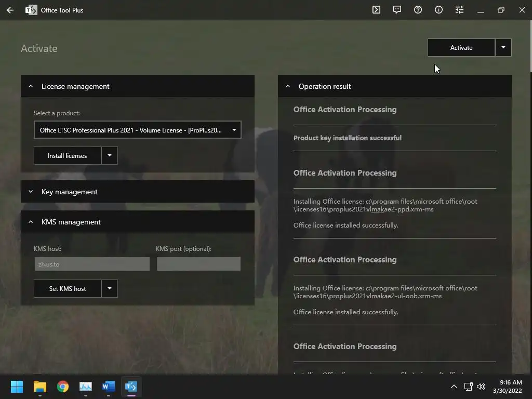The image size is (532, 399).
Task: Open the Windows Start menu
Action: pyautogui.click(x=17, y=387)
